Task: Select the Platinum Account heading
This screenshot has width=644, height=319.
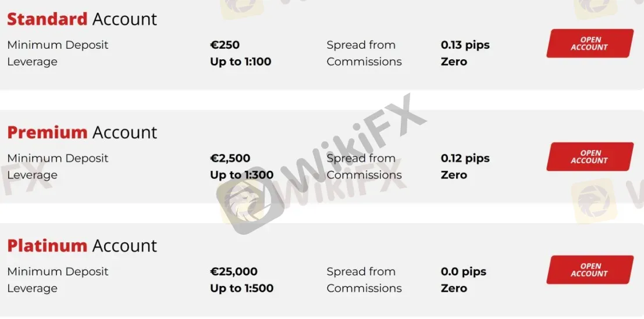Action: [82, 246]
